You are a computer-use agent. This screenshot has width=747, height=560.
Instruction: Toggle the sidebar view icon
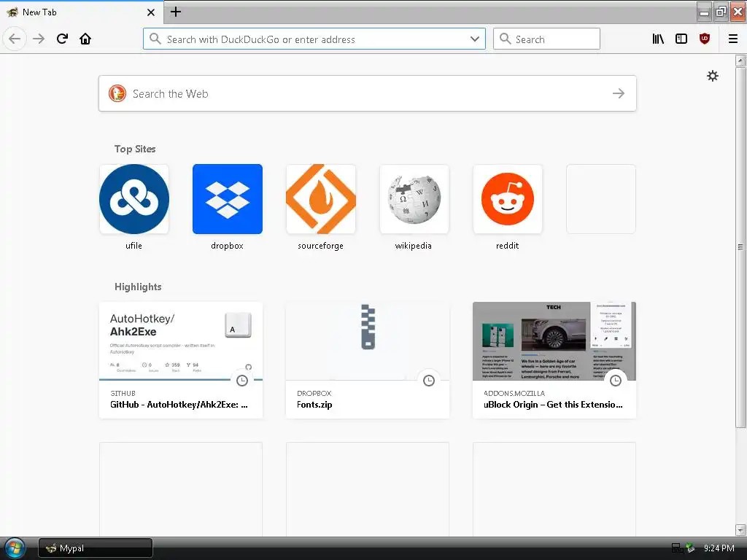coord(681,39)
